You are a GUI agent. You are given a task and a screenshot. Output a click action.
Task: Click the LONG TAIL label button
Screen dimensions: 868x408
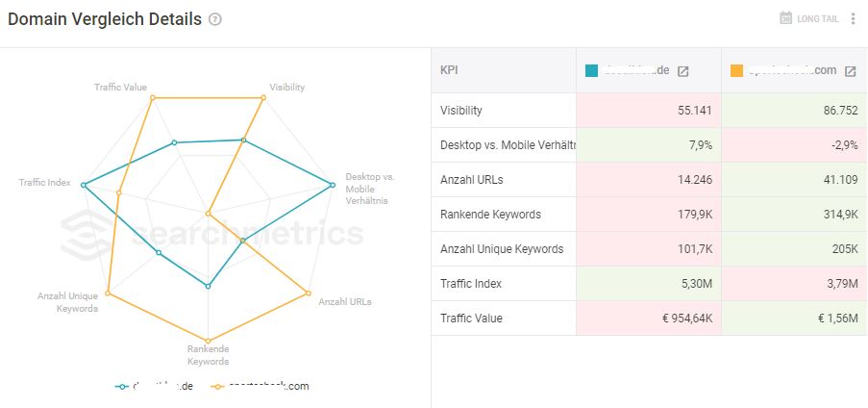point(817,19)
